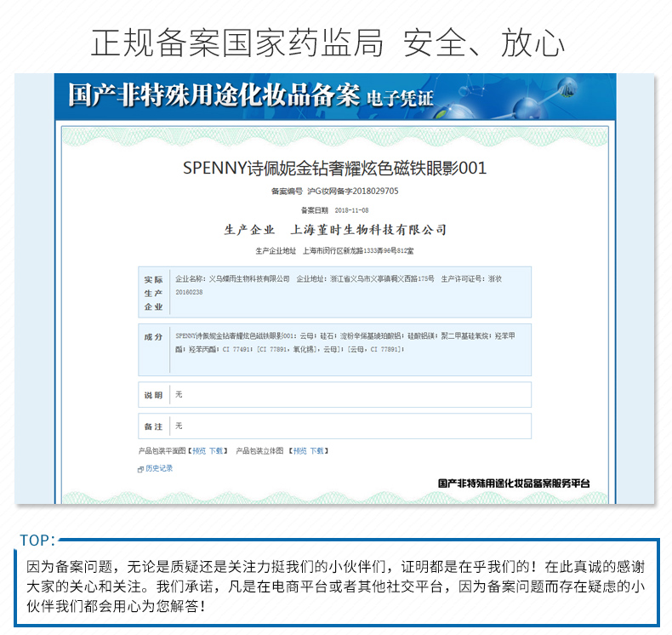The height and width of the screenshot is (635, 672).
Task: Select the 备案日期 2018-11-08 text
Action: coord(334,210)
